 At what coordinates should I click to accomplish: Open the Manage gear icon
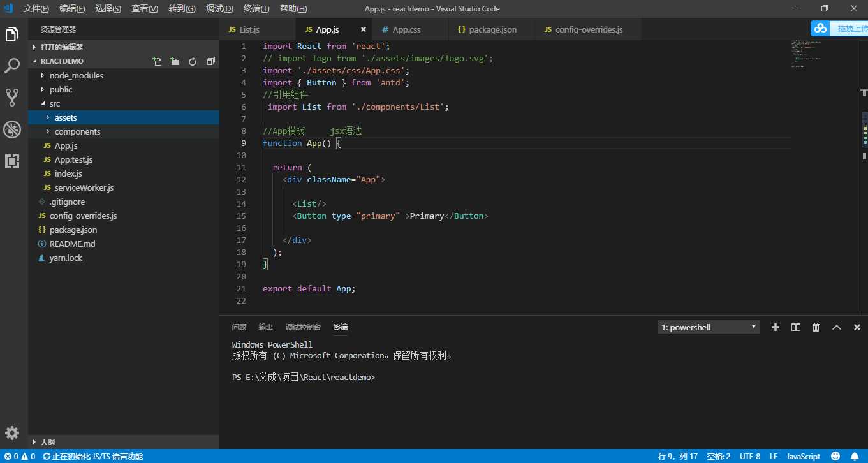click(x=12, y=432)
